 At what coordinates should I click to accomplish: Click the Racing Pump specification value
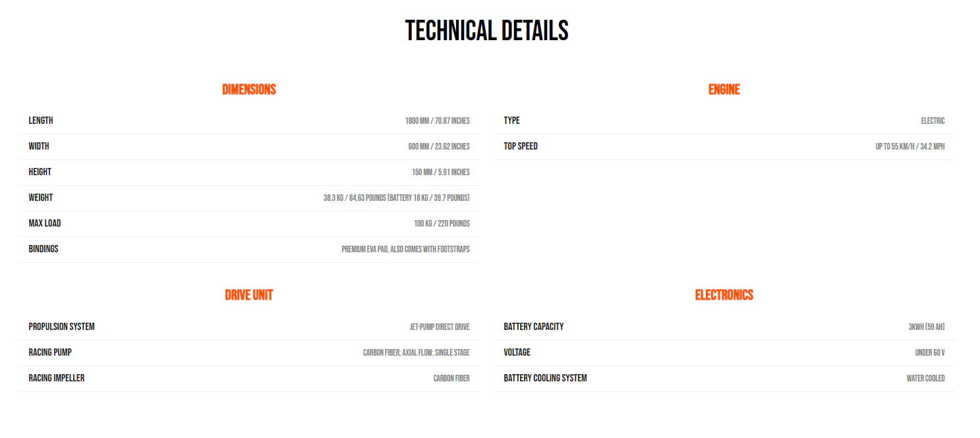[x=416, y=352]
